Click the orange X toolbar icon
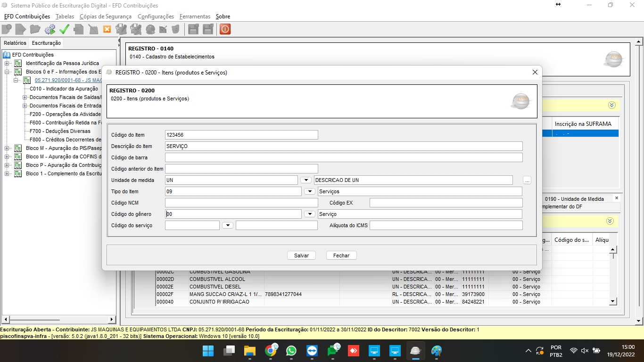644x362 pixels. pyautogui.click(x=107, y=29)
